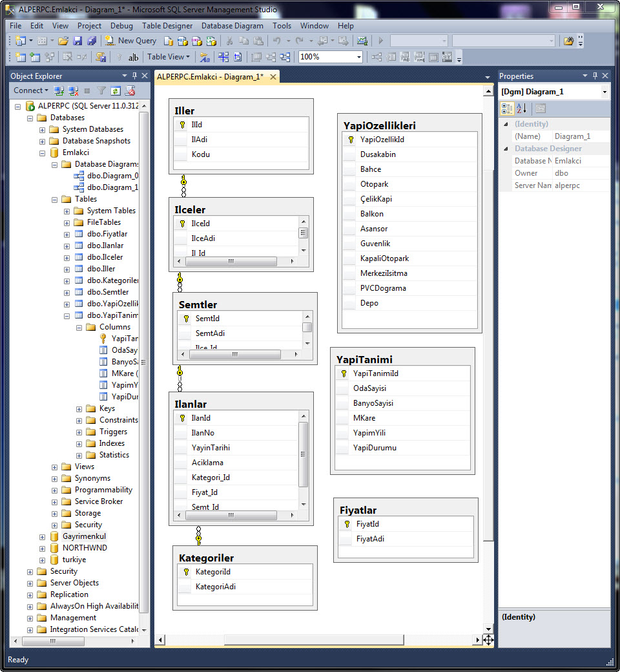Click the Undo arrow icon
This screenshot has width=620, height=672.
click(x=277, y=41)
